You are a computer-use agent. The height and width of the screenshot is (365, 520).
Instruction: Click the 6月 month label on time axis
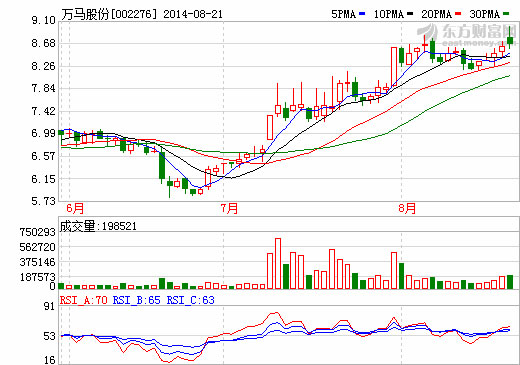75,209
